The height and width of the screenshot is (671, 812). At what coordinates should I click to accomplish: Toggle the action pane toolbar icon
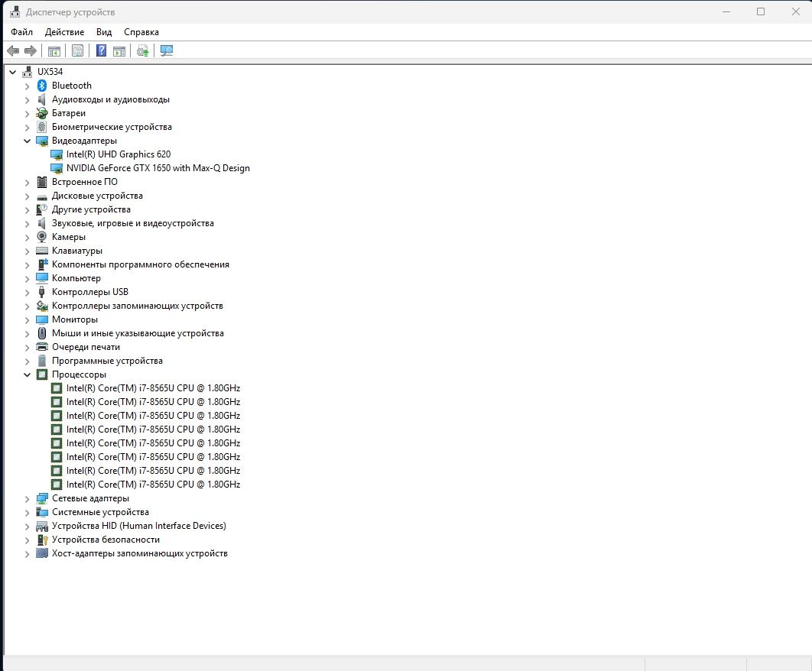(119, 50)
